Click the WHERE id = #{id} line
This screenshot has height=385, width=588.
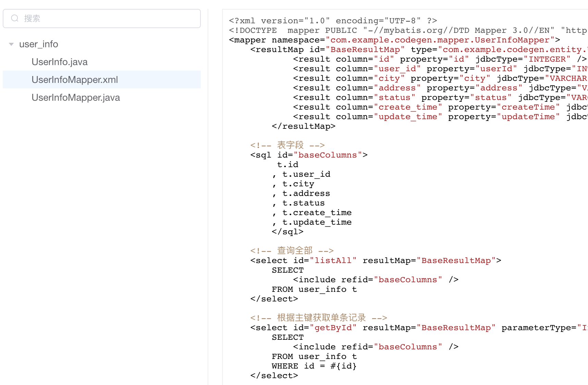(x=314, y=366)
